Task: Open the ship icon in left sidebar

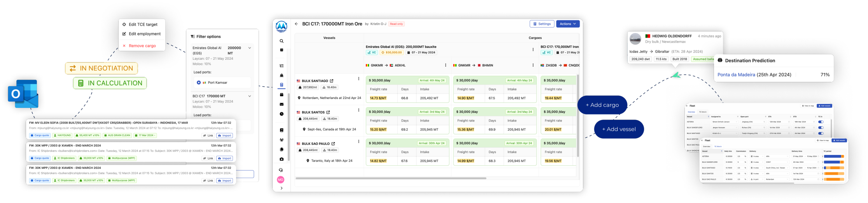Action: point(282,75)
